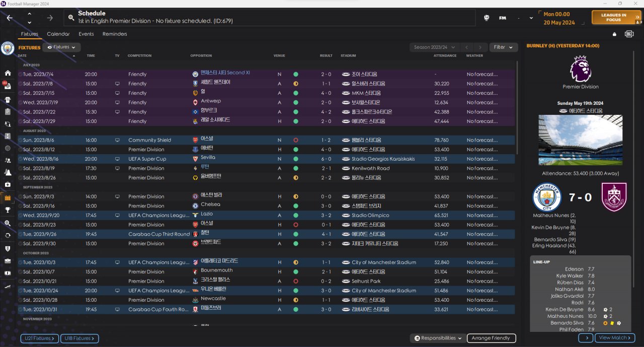Click the Arrange Friendly button
This screenshot has width=644, height=347.
point(491,338)
